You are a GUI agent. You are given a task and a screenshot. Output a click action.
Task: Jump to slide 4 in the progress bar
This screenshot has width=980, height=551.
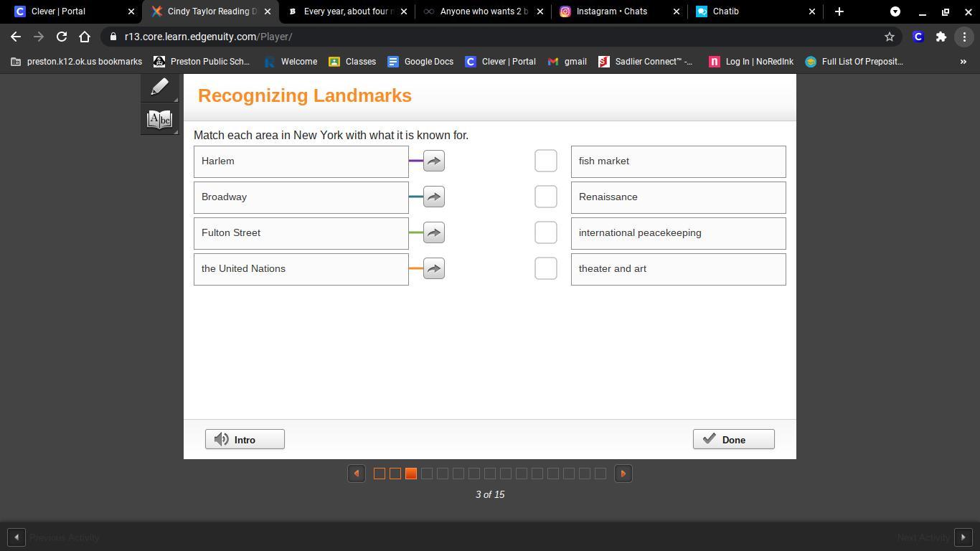tap(427, 474)
